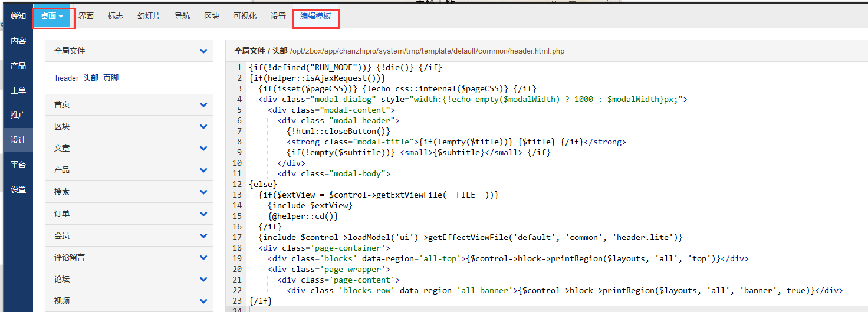Image resolution: width=868 pixels, height=312 pixels.
Task: Expand the 搜索 section chevron
Action: pos(203,192)
